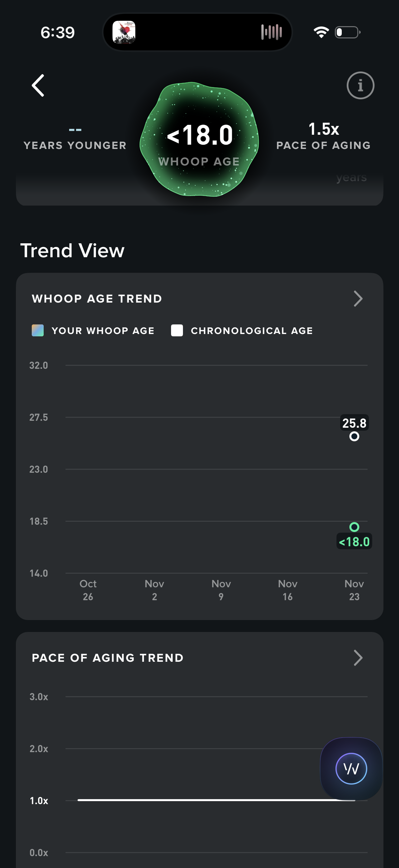Tap the audio waveform indicator

271,32
